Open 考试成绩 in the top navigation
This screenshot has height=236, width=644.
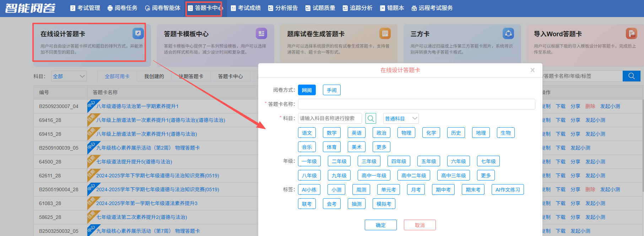click(246, 8)
